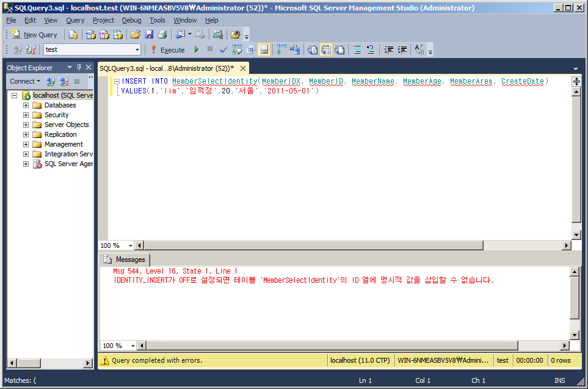Open the Debug menu
588x389 pixels.
[132, 20]
